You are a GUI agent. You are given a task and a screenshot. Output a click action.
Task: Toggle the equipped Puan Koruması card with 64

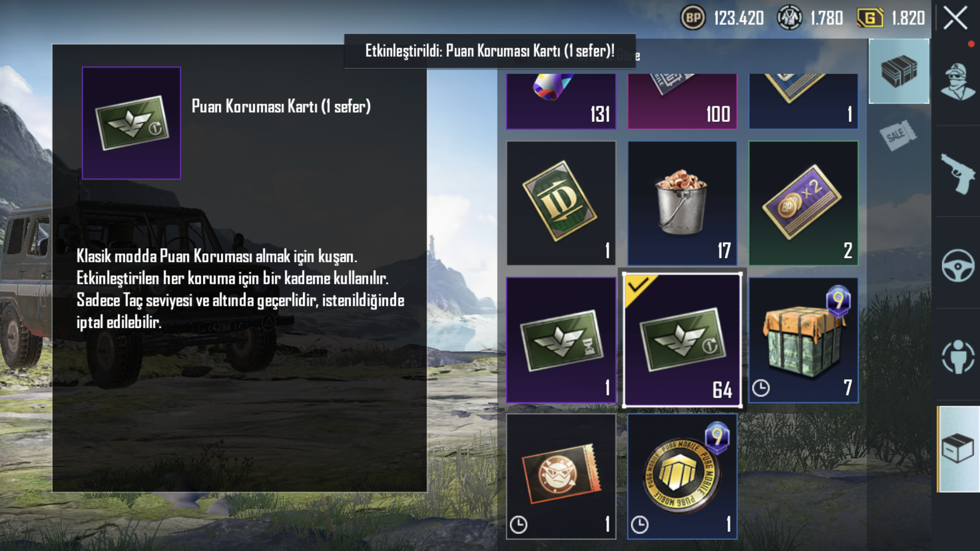click(682, 340)
